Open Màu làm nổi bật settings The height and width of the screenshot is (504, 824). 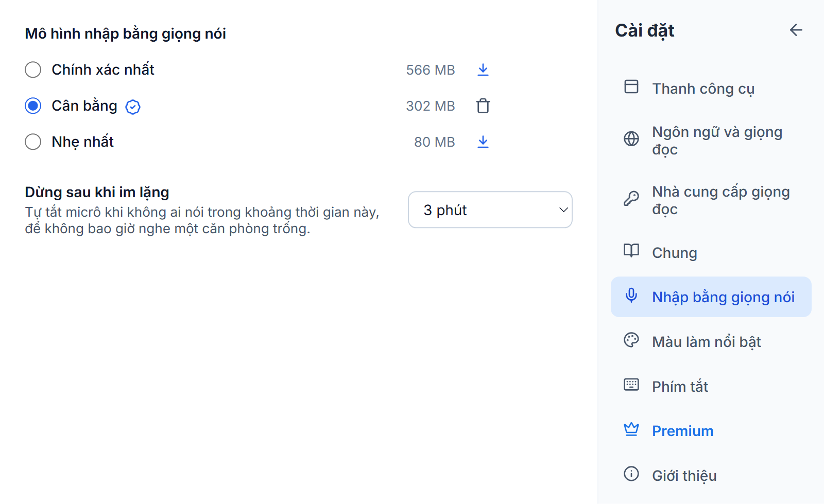point(711,342)
